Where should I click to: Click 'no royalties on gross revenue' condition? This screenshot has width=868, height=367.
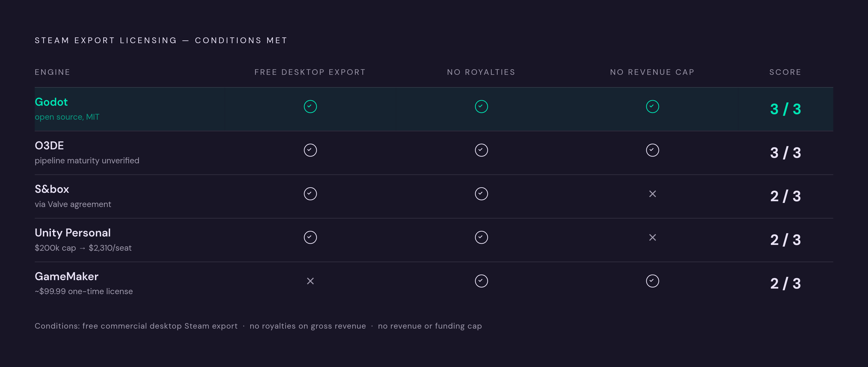pyautogui.click(x=308, y=326)
